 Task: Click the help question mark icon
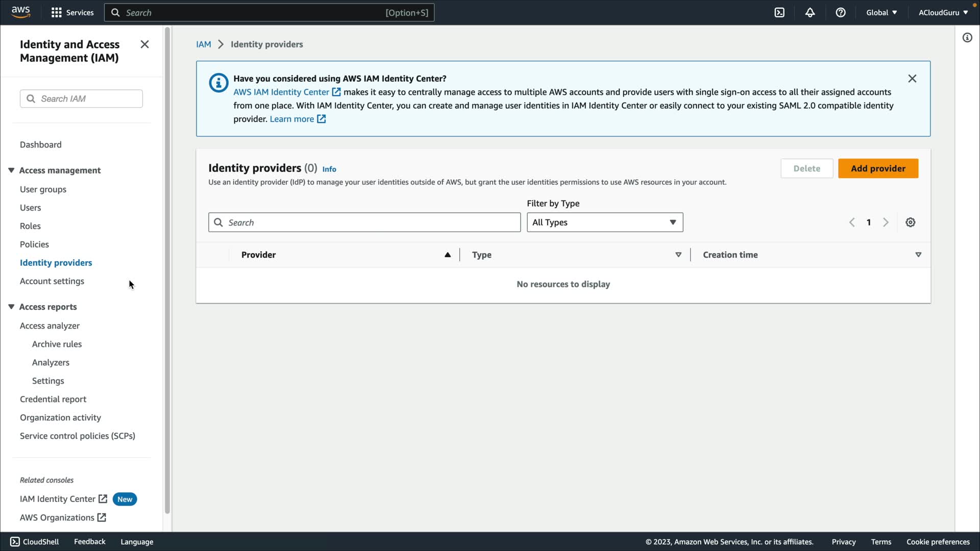click(841, 13)
